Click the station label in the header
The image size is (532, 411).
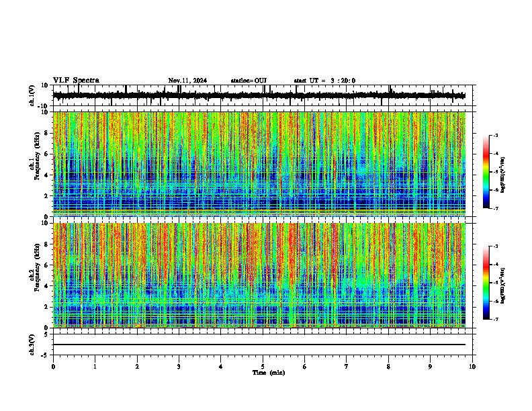249,81
